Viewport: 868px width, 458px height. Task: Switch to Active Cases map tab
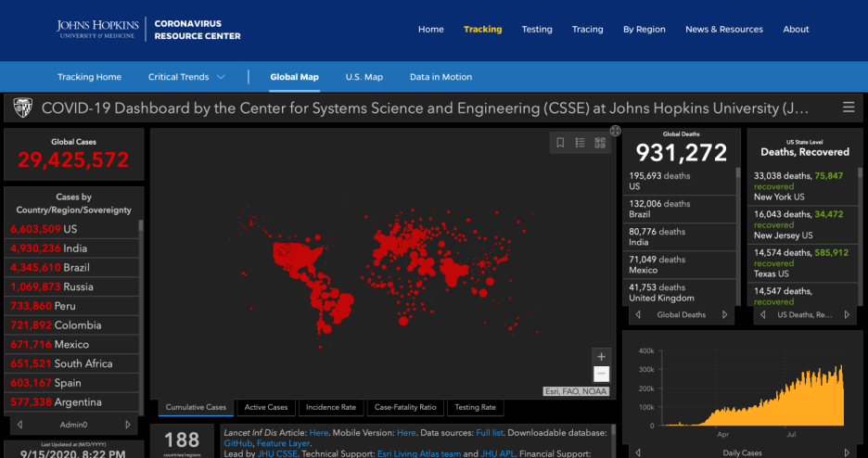tap(266, 407)
